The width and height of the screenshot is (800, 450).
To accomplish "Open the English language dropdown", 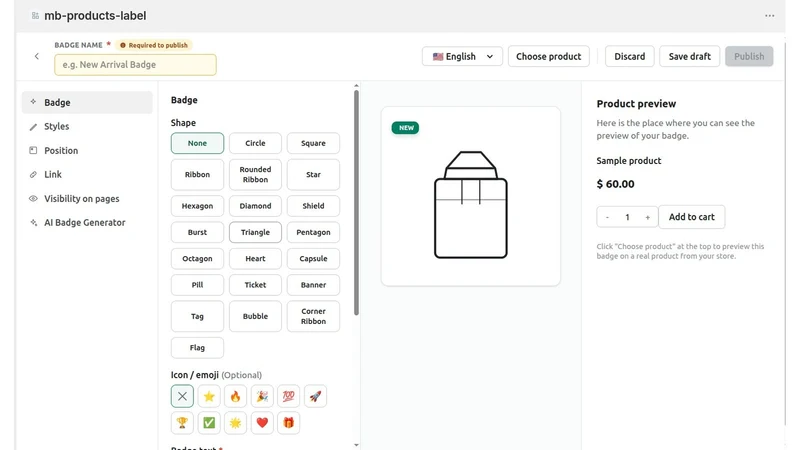I will pyautogui.click(x=462, y=56).
